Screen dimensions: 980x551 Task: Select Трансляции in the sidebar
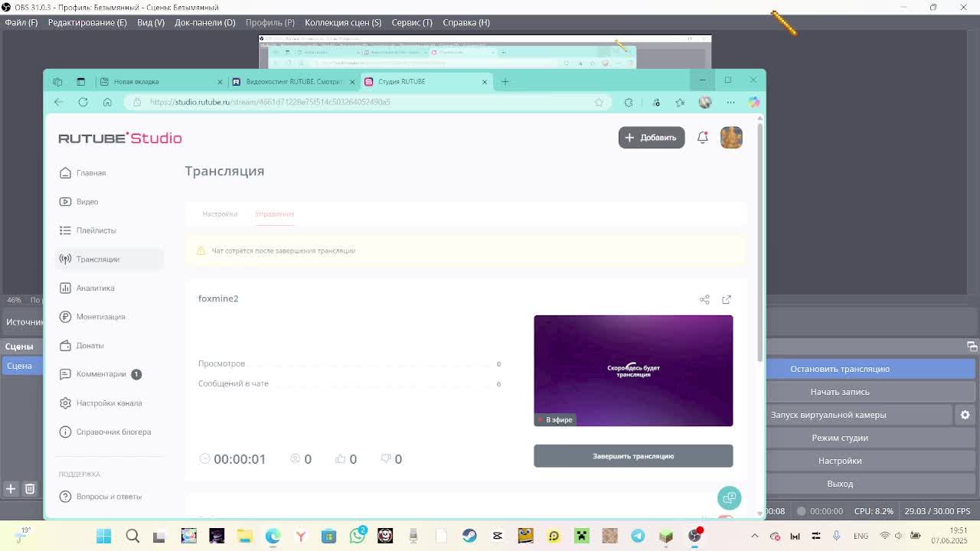[x=109, y=259]
